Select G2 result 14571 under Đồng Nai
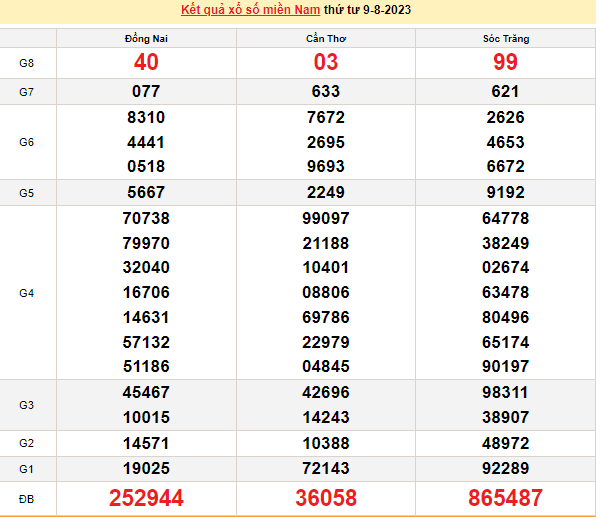The width and height of the screenshot is (602, 517). click(x=146, y=441)
